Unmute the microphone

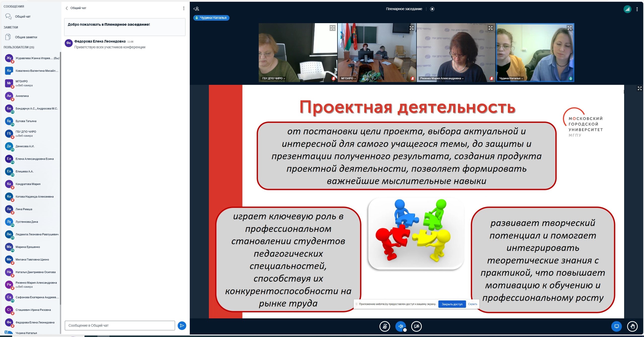click(x=385, y=326)
